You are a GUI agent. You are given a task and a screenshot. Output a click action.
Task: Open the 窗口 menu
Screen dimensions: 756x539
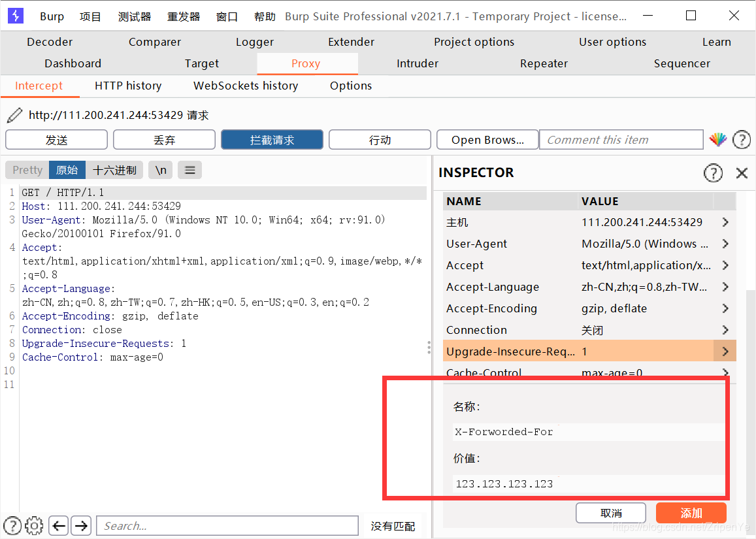pos(227,16)
